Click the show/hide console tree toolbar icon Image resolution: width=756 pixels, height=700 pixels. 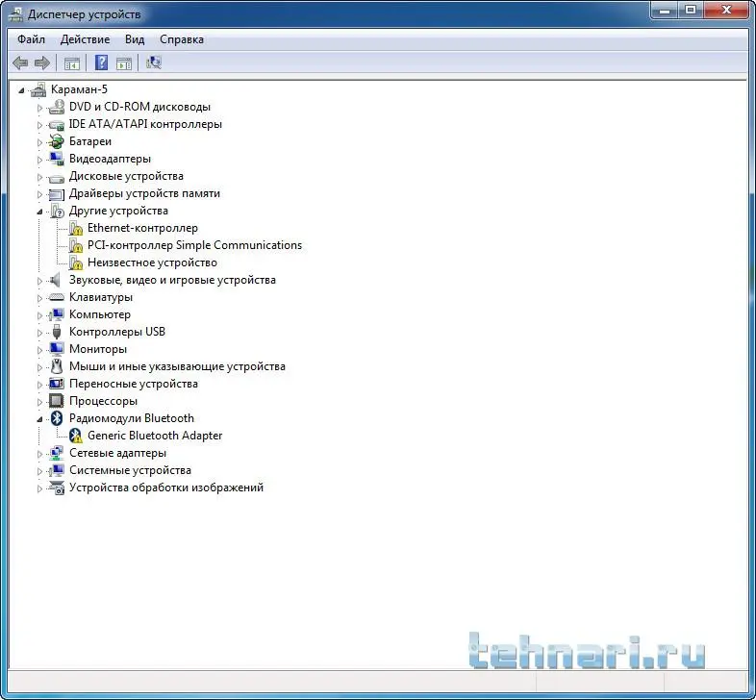[72, 63]
